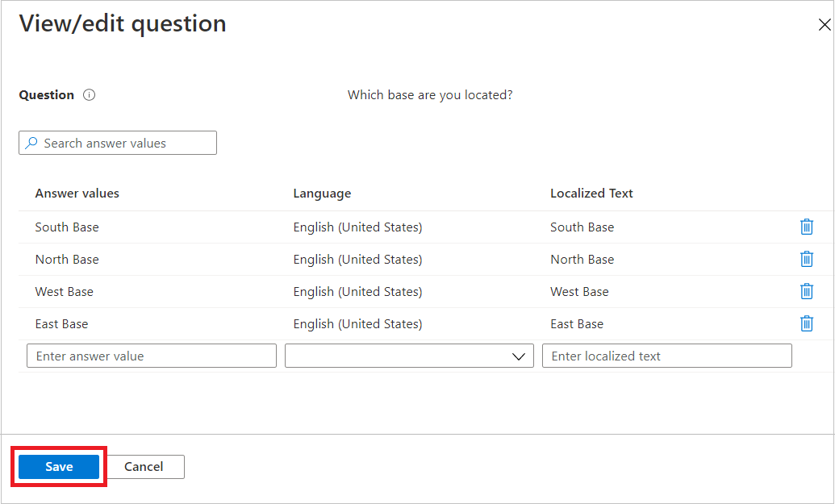Click the Localized Text column header

point(591,193)
